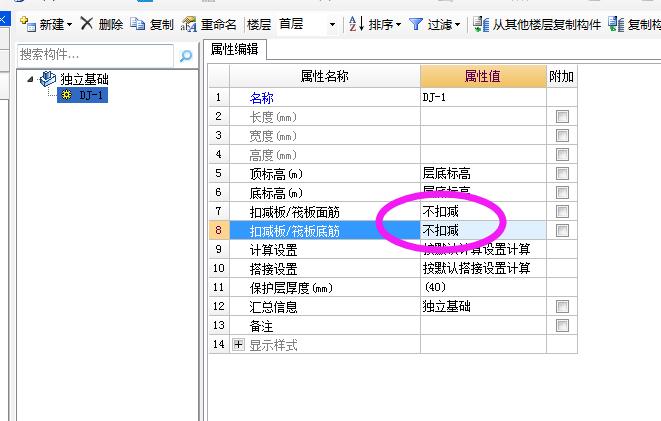Click row number 8 header

point(219,230)
